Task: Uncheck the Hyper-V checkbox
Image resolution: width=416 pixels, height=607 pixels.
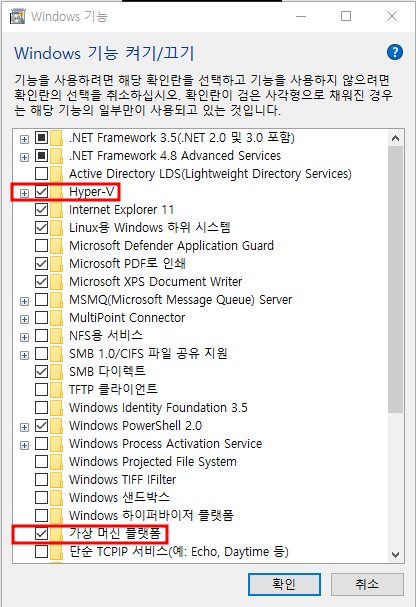Action: [41, 192]
